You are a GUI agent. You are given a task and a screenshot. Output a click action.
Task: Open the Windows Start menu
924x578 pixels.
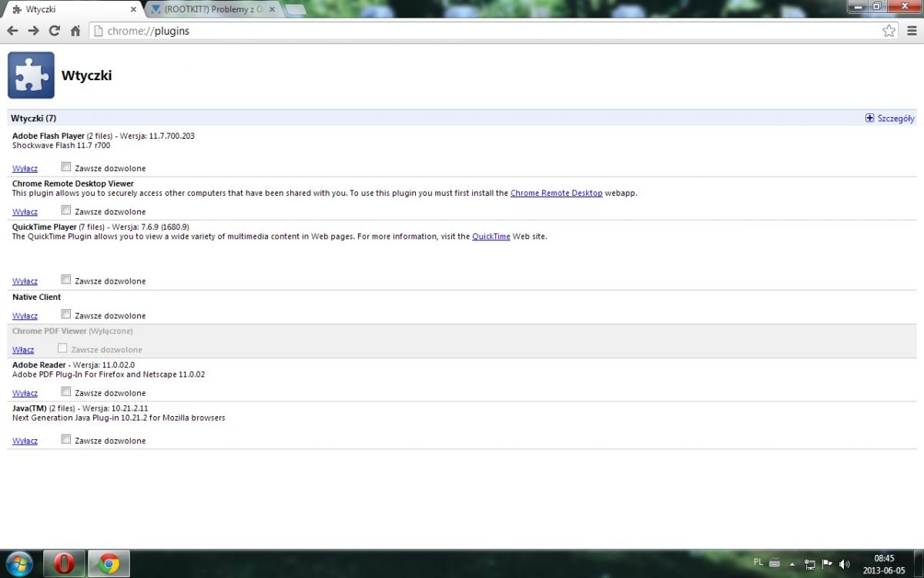coord(18,563)
